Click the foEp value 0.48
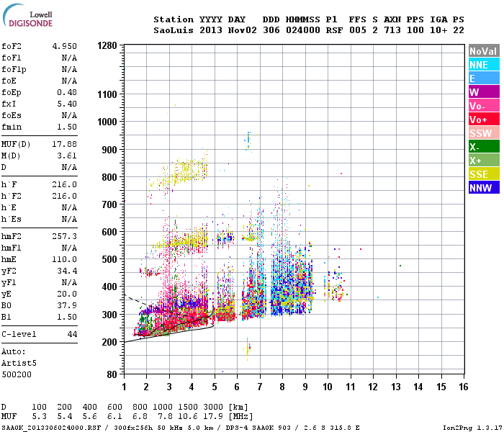 (x=67, y=92)
